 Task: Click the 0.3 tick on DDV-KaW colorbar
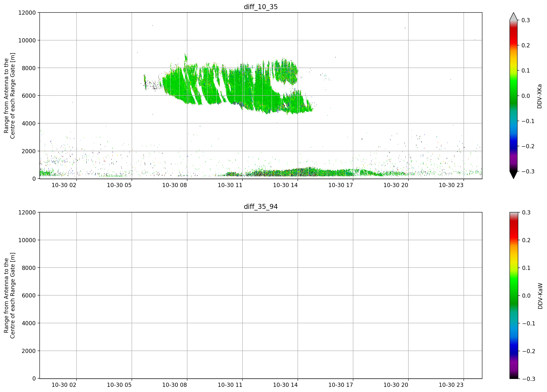(x=526, y=212)
